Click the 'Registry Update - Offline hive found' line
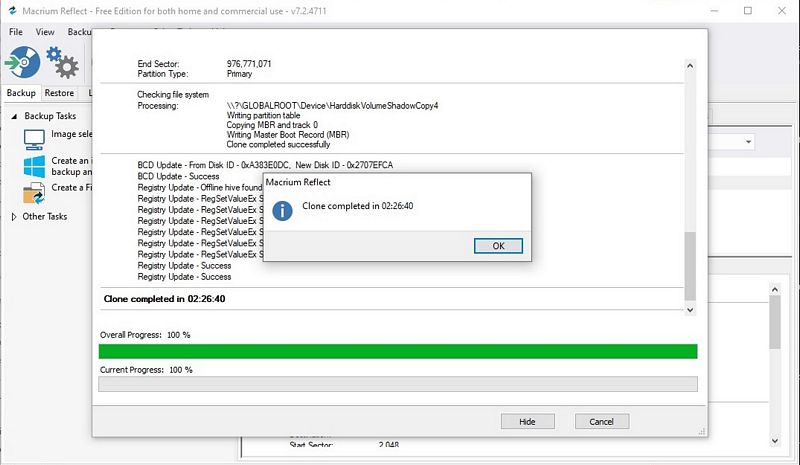This screenshot has width=800, height=465. (199, 187)
